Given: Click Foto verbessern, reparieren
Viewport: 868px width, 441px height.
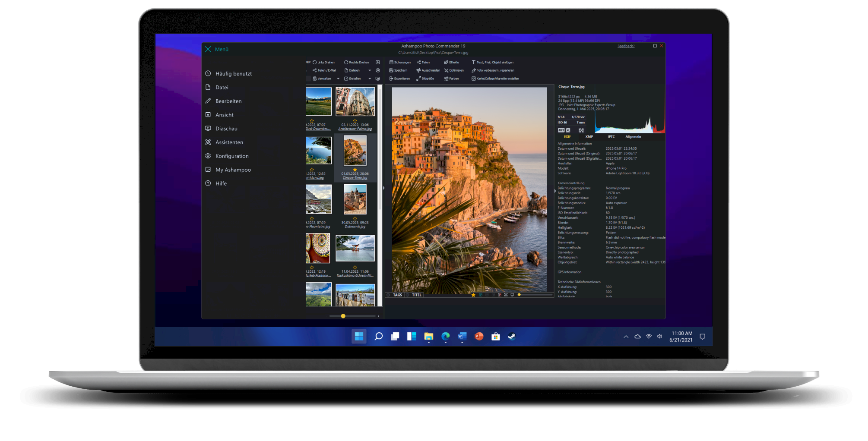Looking at the screenshot, I should pyautogui.click(x=493, y=70).
